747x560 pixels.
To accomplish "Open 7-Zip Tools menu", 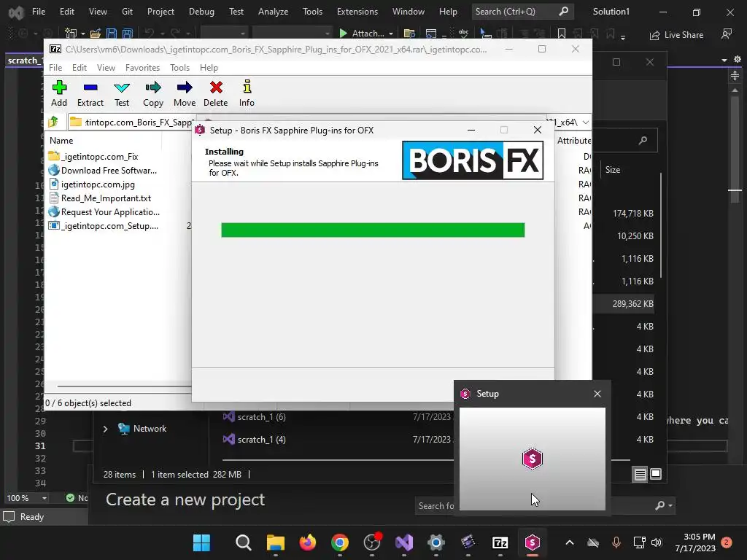I will coord(179,68).
